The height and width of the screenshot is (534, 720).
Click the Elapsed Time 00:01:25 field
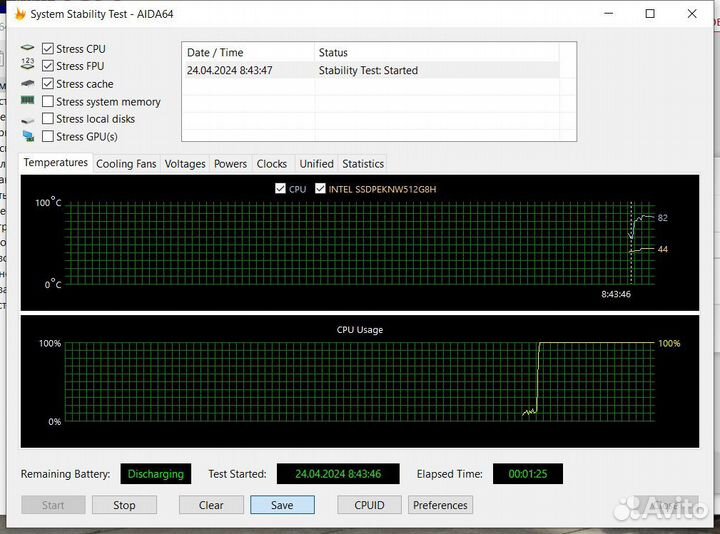528,474
